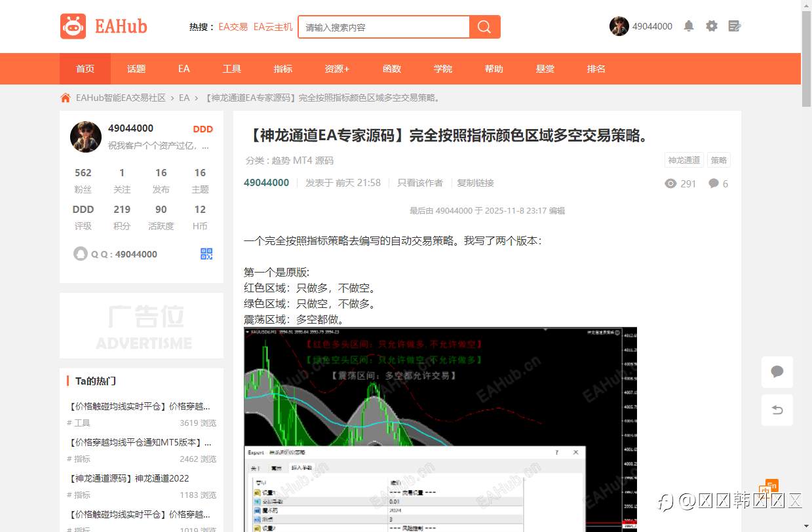
Task: Open the 【神龙通道源码】神龙通道2022 sidebar post
Action: click(x=128, y=478)
